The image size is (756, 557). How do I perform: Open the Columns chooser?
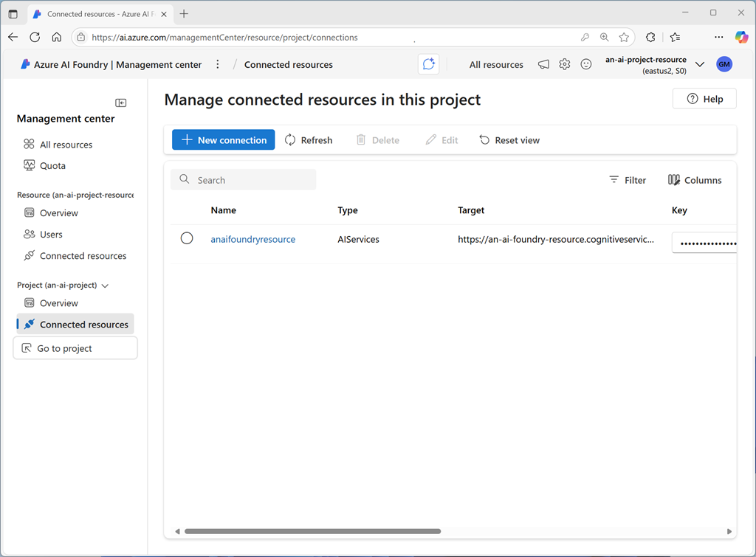point(695,180)
